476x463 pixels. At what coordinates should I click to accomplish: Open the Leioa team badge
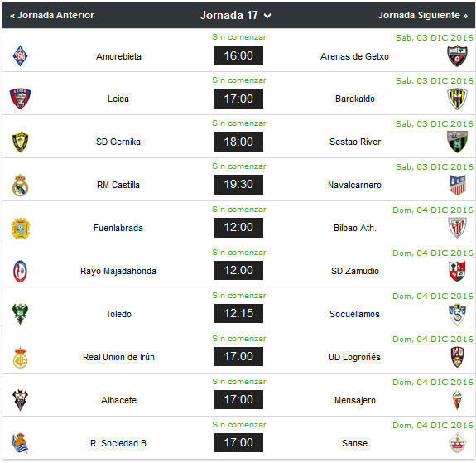pyautogui.click(x=21, y=99)
